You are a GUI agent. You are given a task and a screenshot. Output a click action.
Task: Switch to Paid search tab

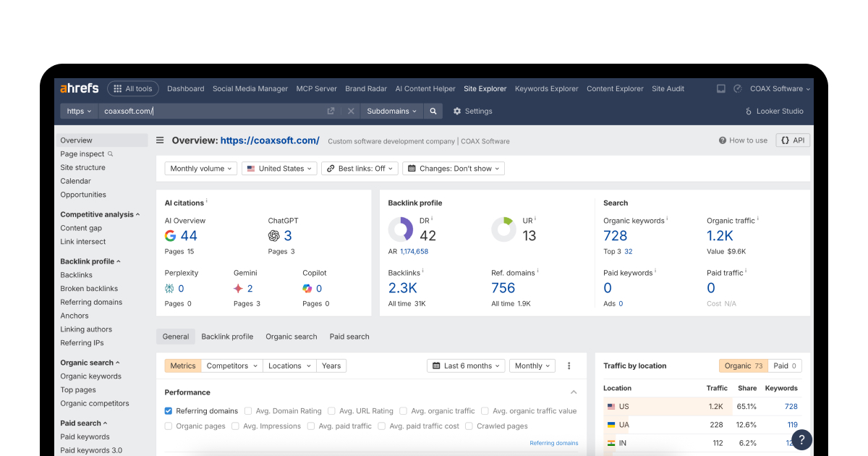click(x=349, y=337)
